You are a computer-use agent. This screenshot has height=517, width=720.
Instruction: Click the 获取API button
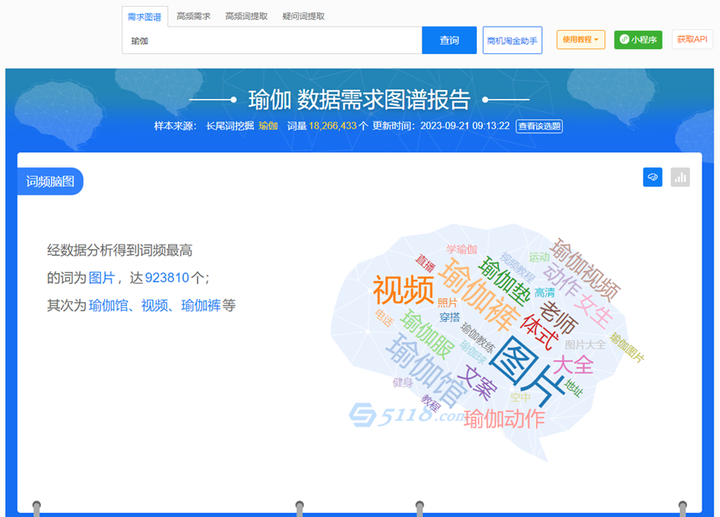point(692,39)
